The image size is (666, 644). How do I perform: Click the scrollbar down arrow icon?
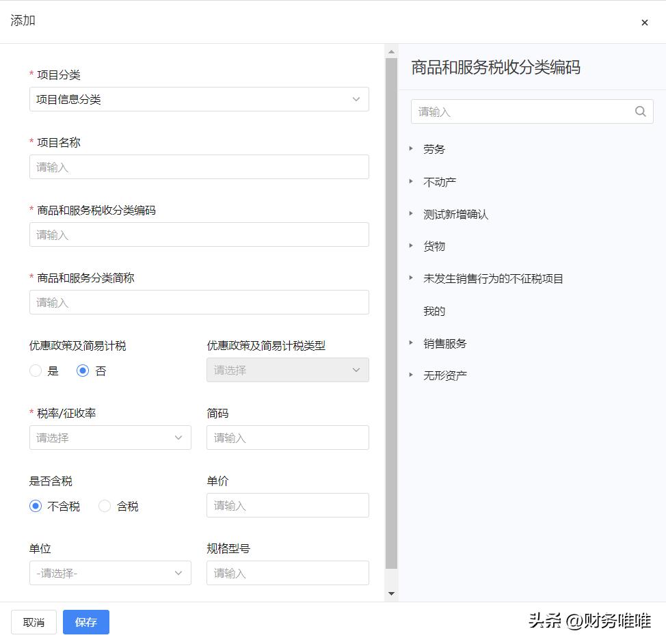[x=390, y=592]
